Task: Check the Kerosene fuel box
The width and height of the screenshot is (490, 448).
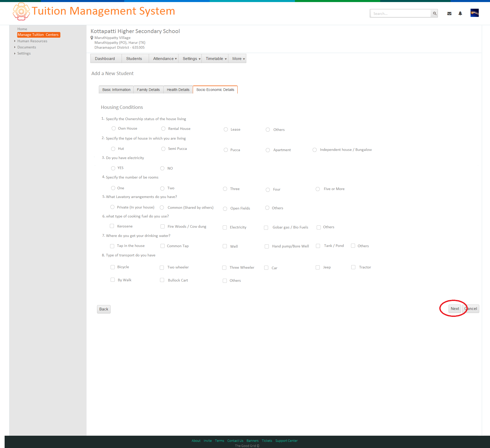Action: pyautogui.click(x=112, y=226)
